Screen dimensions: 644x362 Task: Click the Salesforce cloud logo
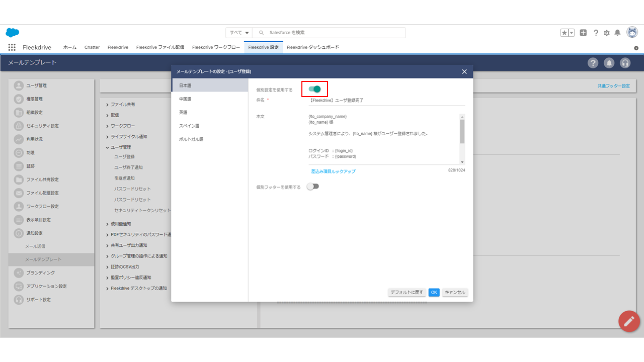click(13, 33)
